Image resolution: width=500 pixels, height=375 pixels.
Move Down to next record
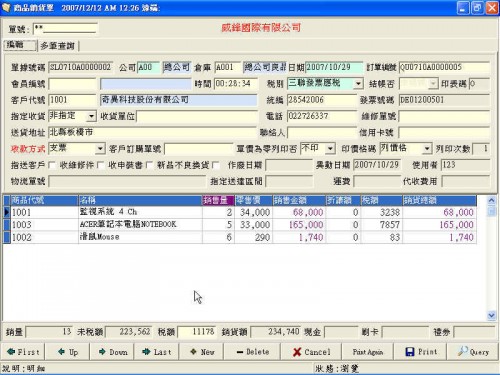click(x=112, y=352)
